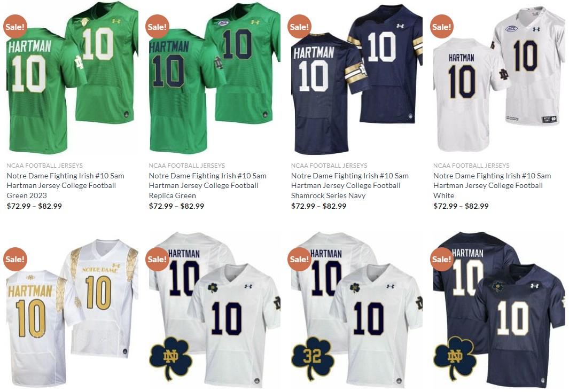Open Hartman Jersey Shamrock Series Navy link
The width and height of the screenshot is (569, 392).
pyautogui.click(x=350, y=185)
